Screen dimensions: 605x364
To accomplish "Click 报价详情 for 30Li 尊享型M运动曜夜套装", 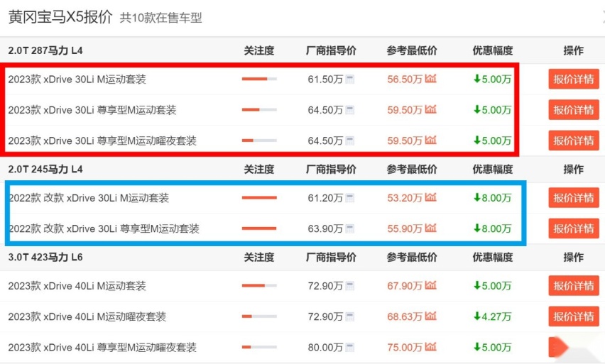I will 574,140.
